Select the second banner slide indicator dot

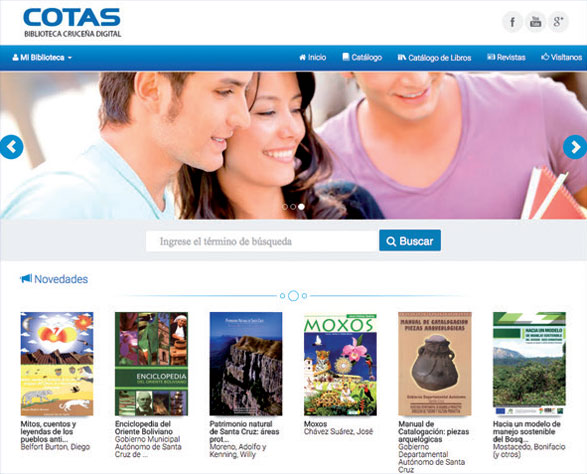(293, 207)
